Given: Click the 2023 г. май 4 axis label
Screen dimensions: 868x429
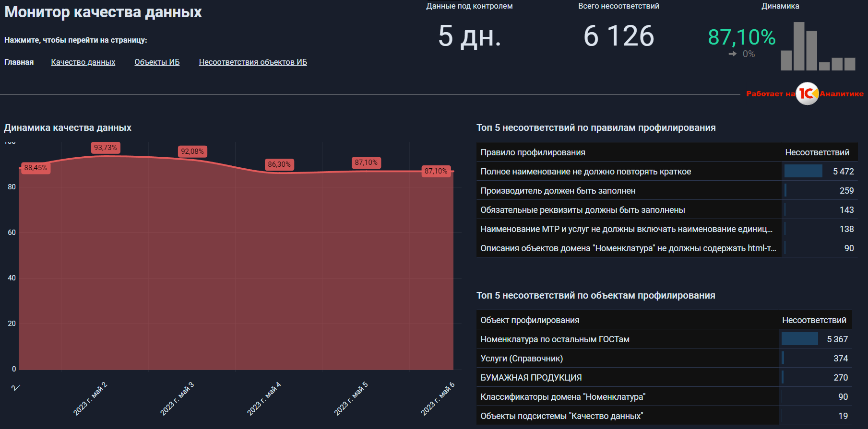Looking at the screenshot, I should (x=264, y=399).
